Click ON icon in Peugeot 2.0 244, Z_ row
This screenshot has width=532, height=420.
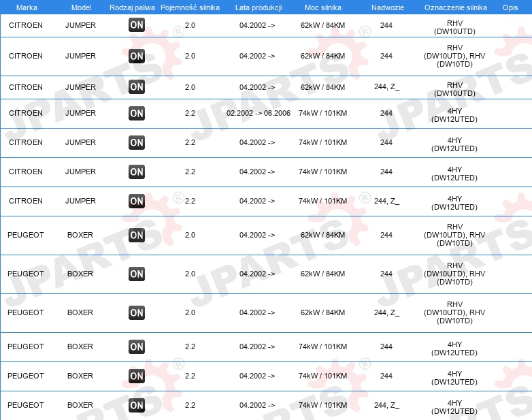click(137, 312)
